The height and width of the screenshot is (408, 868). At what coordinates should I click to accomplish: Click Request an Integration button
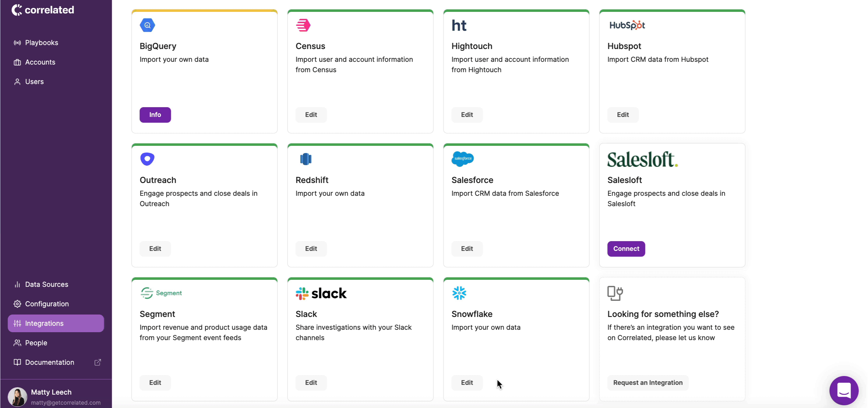click(x=648, y=383)
